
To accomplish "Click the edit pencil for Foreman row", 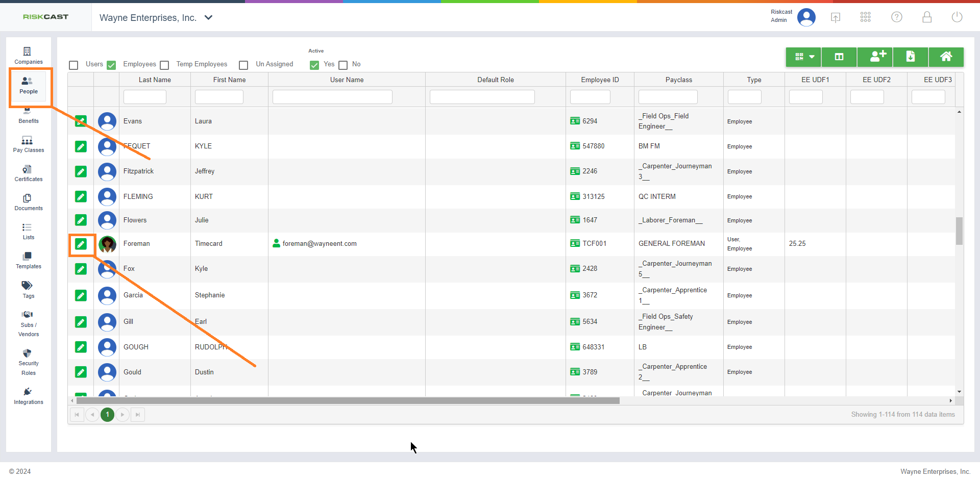I will coord(81,244).
